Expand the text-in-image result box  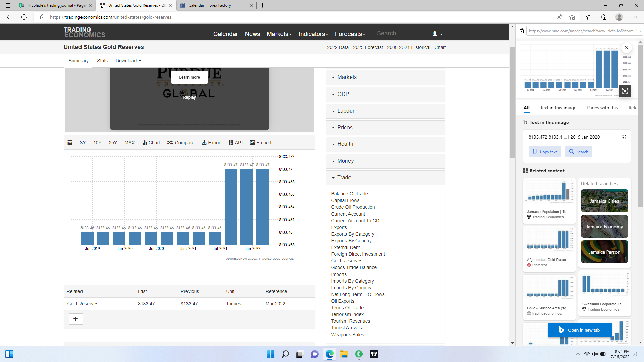624,137
